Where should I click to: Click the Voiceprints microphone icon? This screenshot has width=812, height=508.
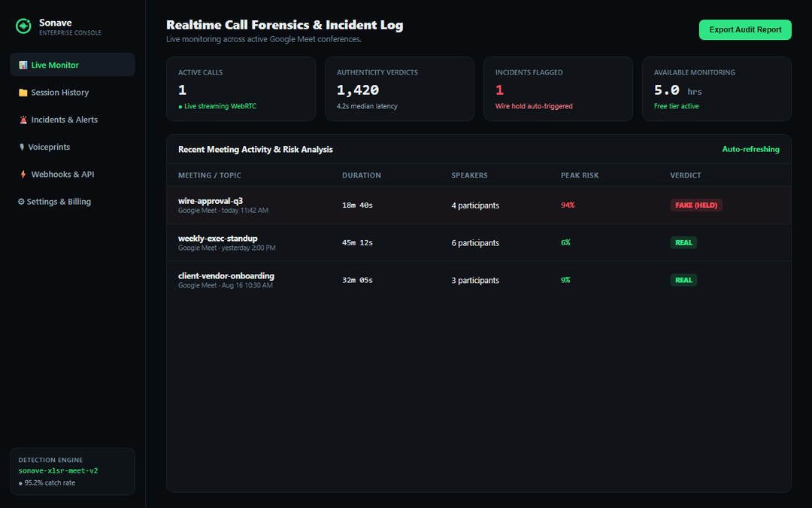(22, 148)
